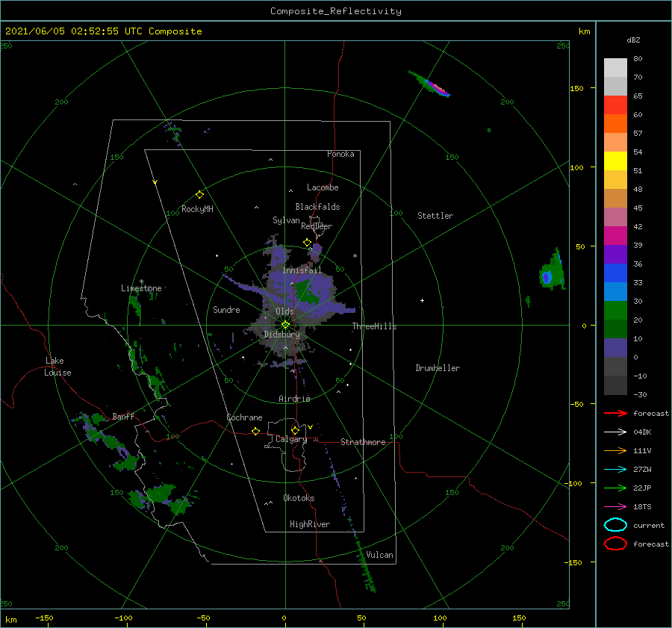Select the white 04DK arrow symbol
Screen dimensions: 672x628
click(x=615, y=432)
